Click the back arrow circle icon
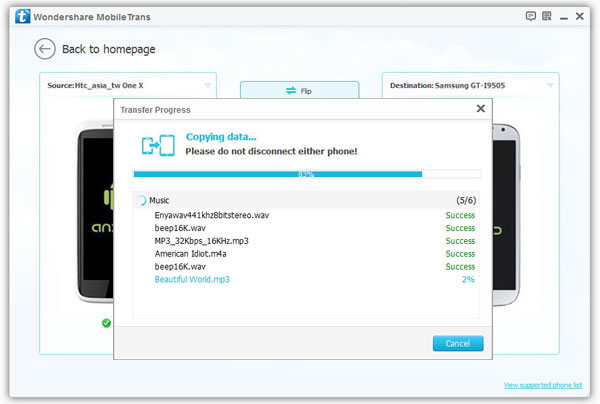 pyautogui.click(x=45, y=49)
